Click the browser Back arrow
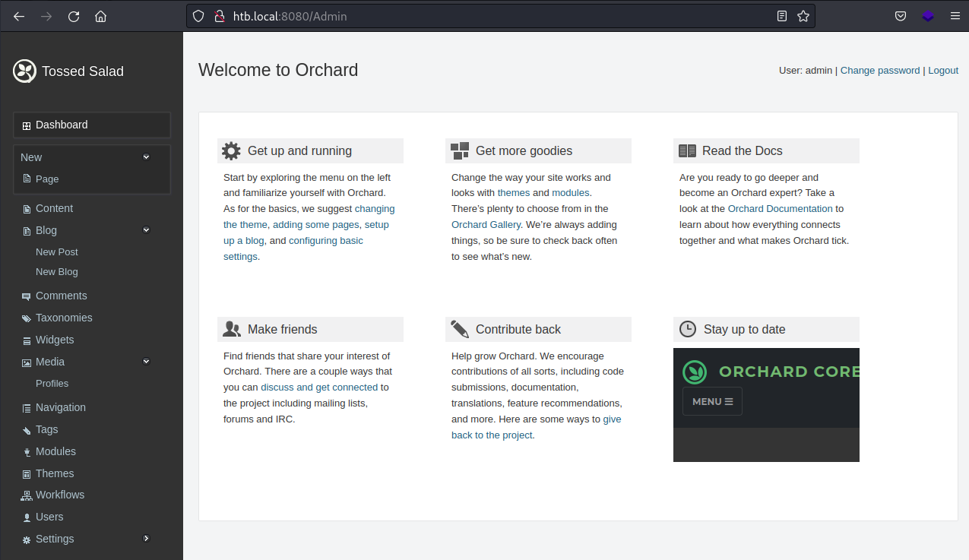This screenshot has width=969, height=560. 19,16
